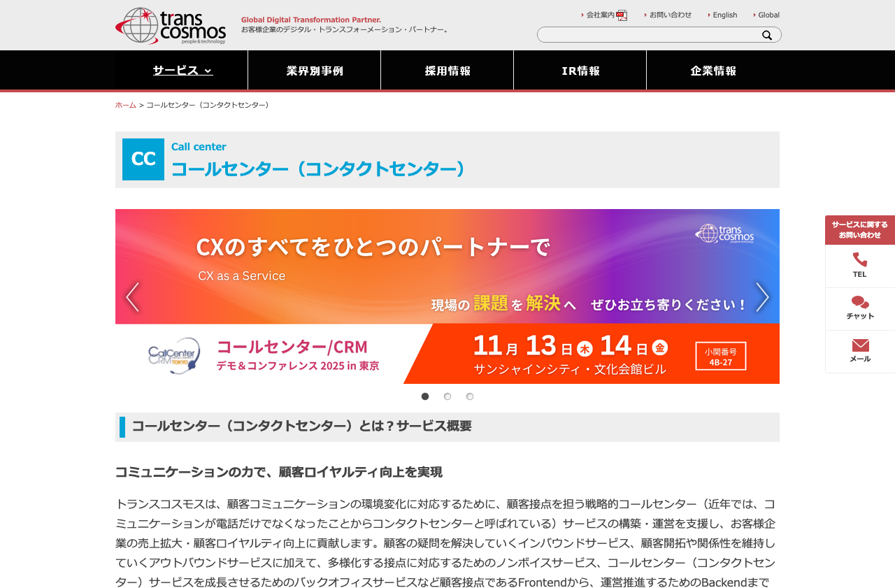Viewport: 895px width, 588px height.
Task: Click the PDF icon beside 会社案内
Action: click(622, 15)
